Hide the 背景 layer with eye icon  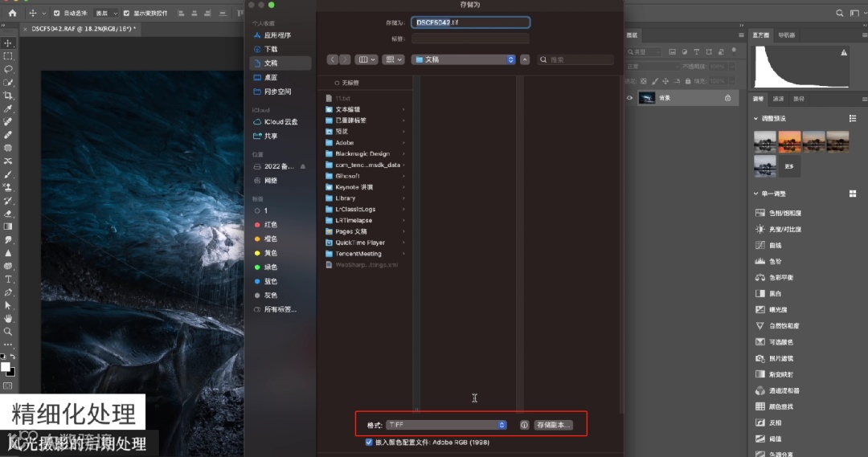(x=629, y=98)
